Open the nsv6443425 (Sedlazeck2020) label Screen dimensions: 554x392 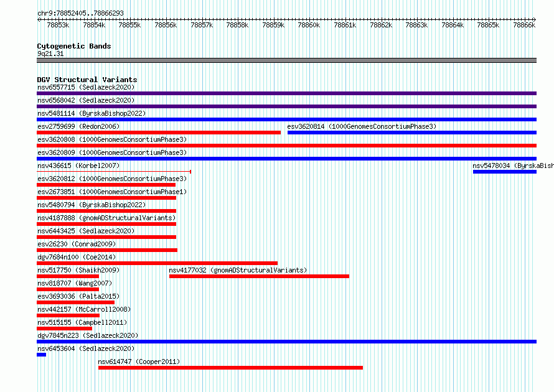tap(86, 231)
